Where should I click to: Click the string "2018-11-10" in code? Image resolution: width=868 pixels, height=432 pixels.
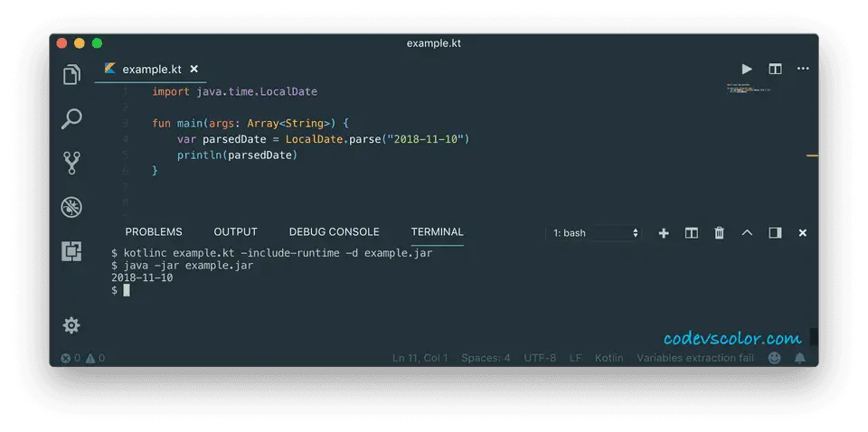[425, 139]
